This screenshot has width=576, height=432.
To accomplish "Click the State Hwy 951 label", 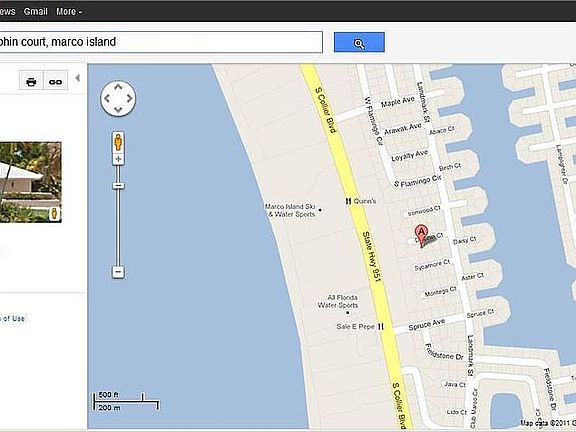I will click(372, 257).
